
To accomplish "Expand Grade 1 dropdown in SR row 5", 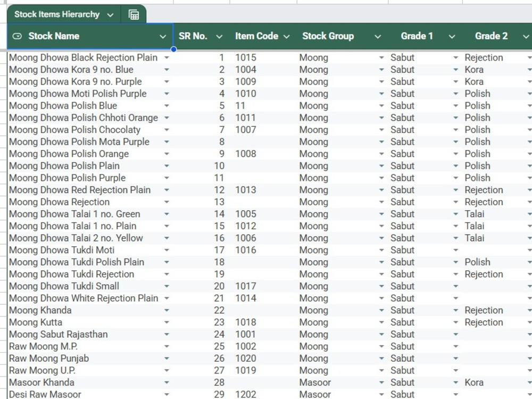I will 456,106.
